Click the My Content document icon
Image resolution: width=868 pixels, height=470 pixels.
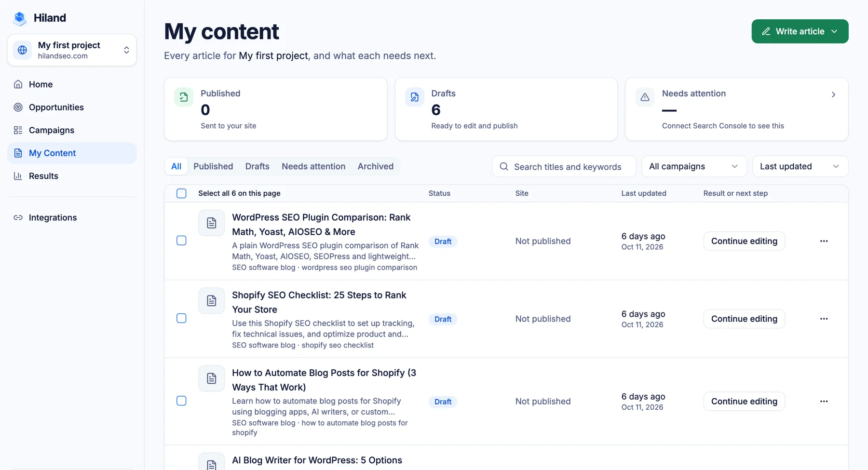(x=18, y=153)
